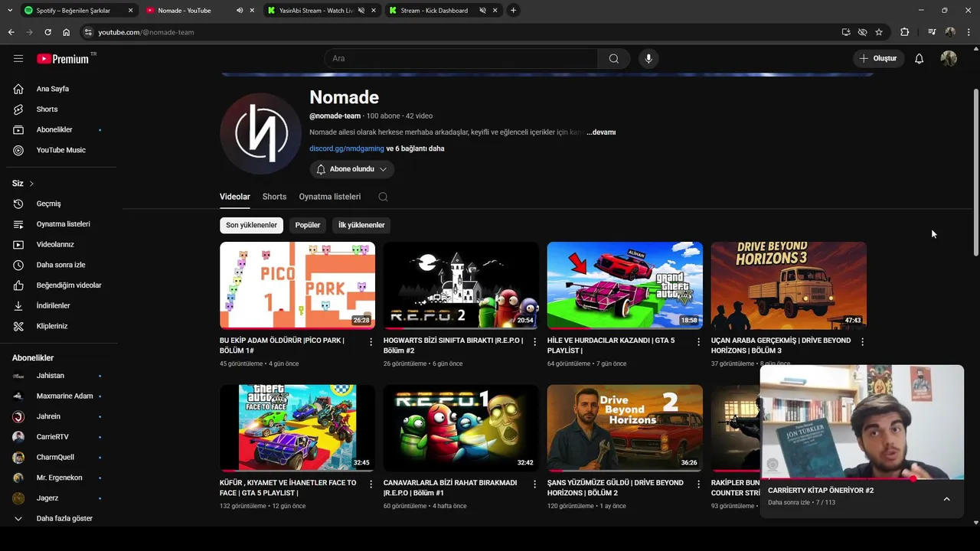Click the search magnifier button

(613, 58)
